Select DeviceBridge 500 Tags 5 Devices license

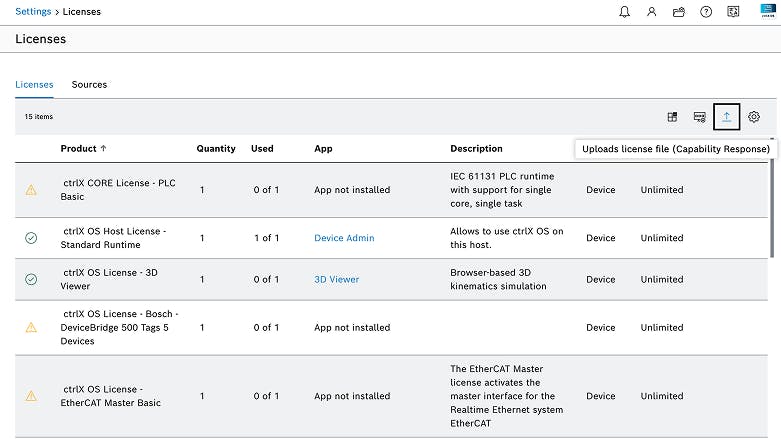coord(120,327)
